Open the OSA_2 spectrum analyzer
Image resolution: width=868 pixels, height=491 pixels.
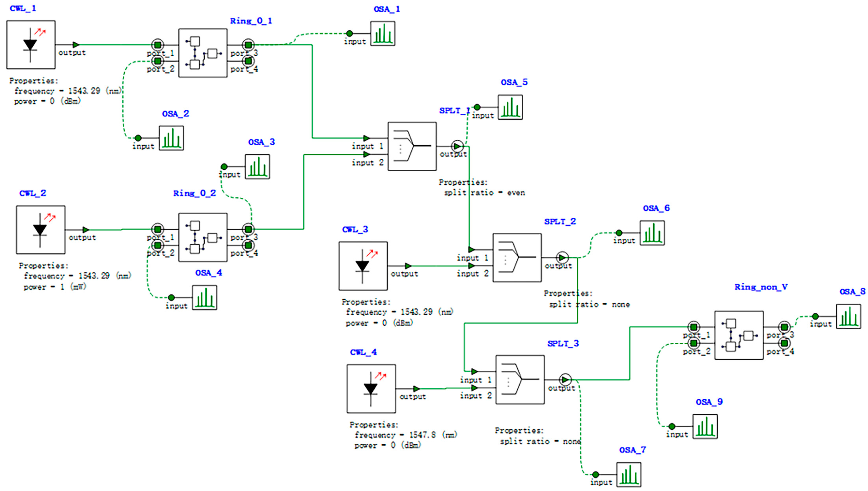171,138
